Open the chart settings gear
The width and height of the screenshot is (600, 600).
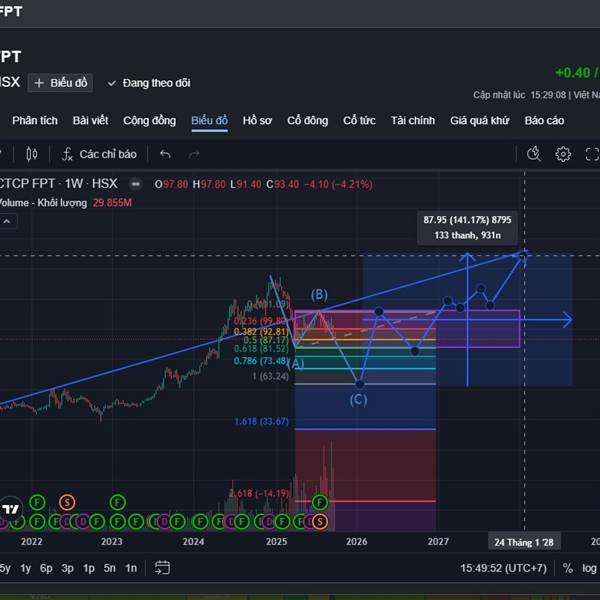563,154
